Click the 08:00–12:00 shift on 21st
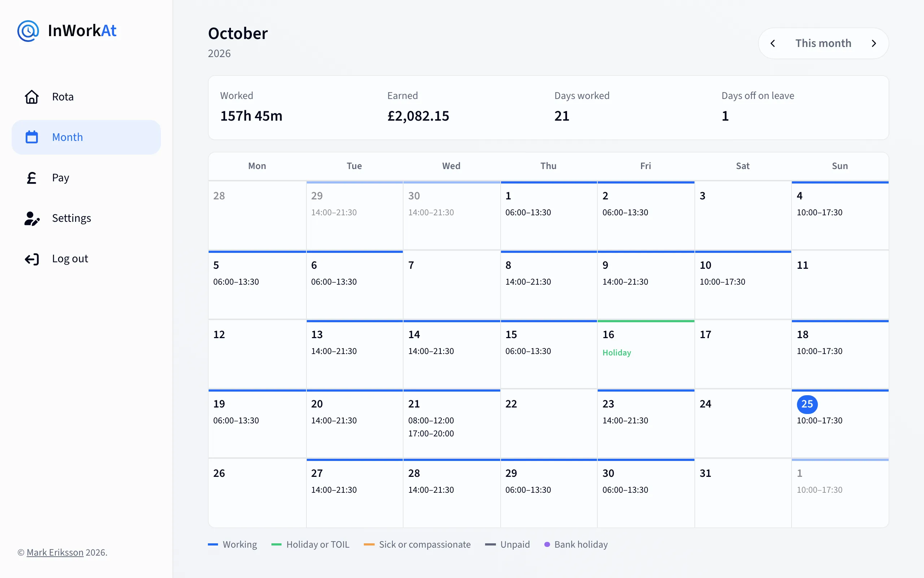The width and height of the screenshot is (924, 578). (x=431, y=420)
